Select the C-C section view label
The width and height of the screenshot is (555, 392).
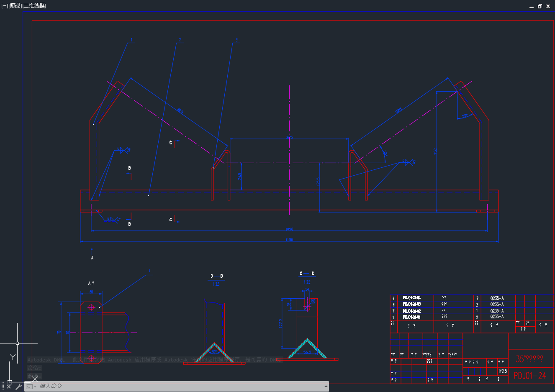(307, 274)
